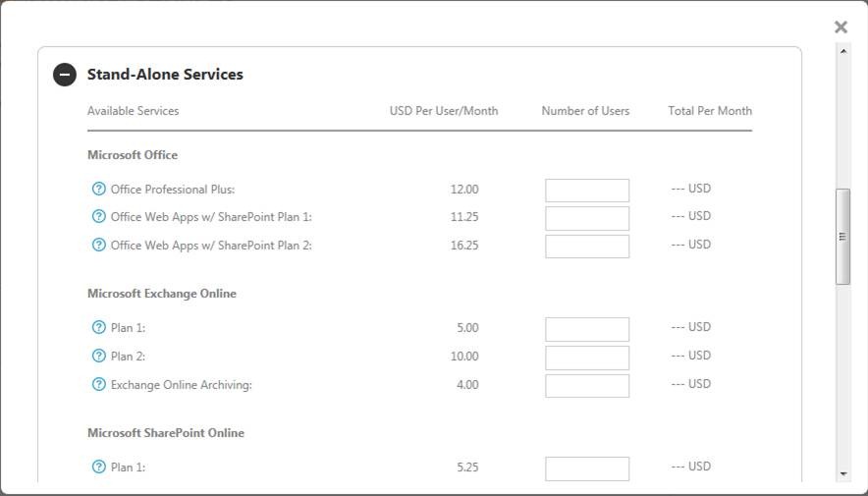The width and height of the screenshot is (868, 496).
Task: Click help icon for Office Web Apps Plan 2
Action: click(x=98, y=245)
